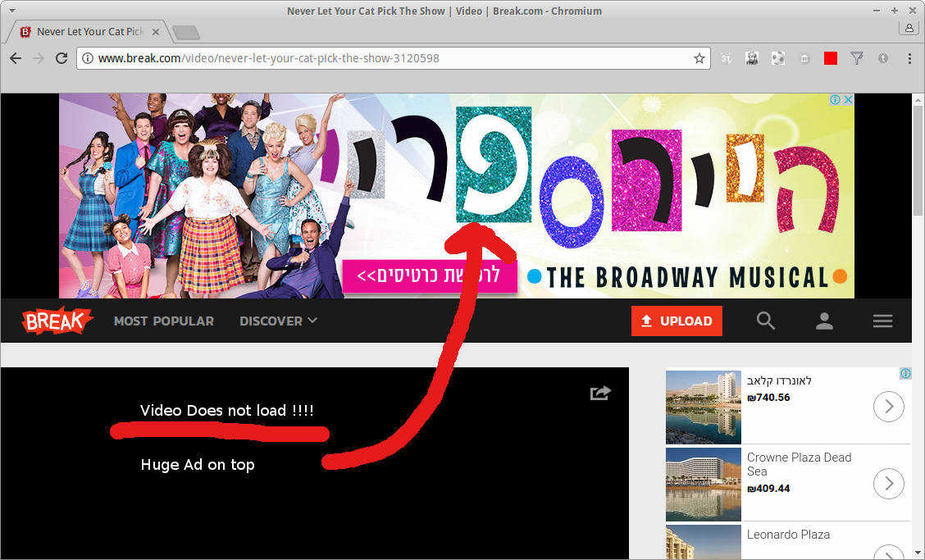Viewport: 925px width, 560px height.
Task: Close the top banner ad with X
Action: [x=848, y=100]
